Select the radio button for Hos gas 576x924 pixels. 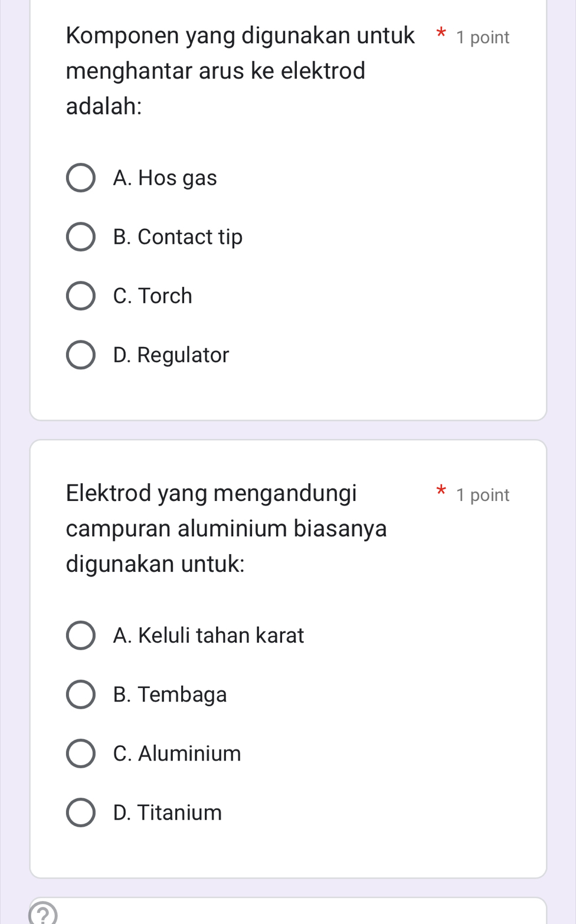[x=80, y=178]
